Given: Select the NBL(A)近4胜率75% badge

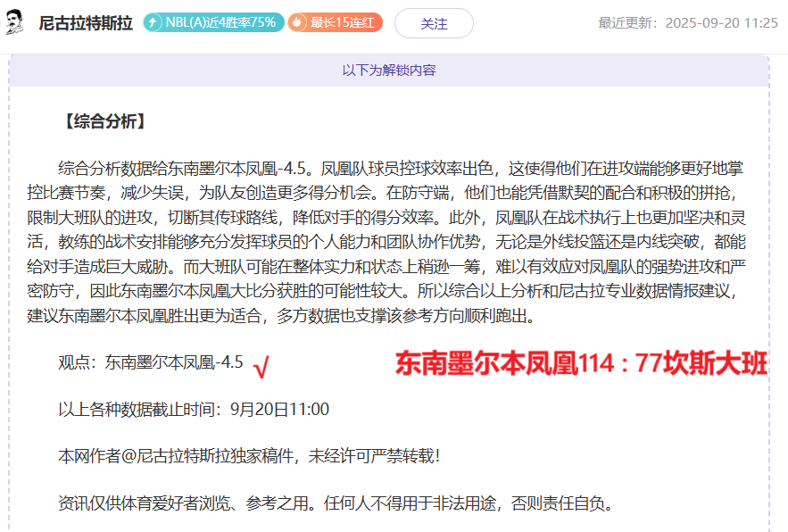Looking at the screenshot, I should tap(213, 22).
